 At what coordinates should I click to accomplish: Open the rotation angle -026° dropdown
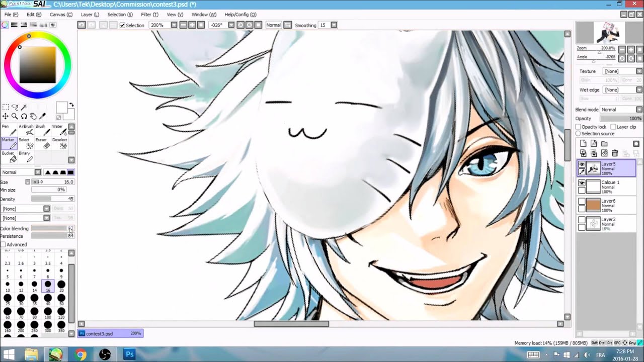231,25
